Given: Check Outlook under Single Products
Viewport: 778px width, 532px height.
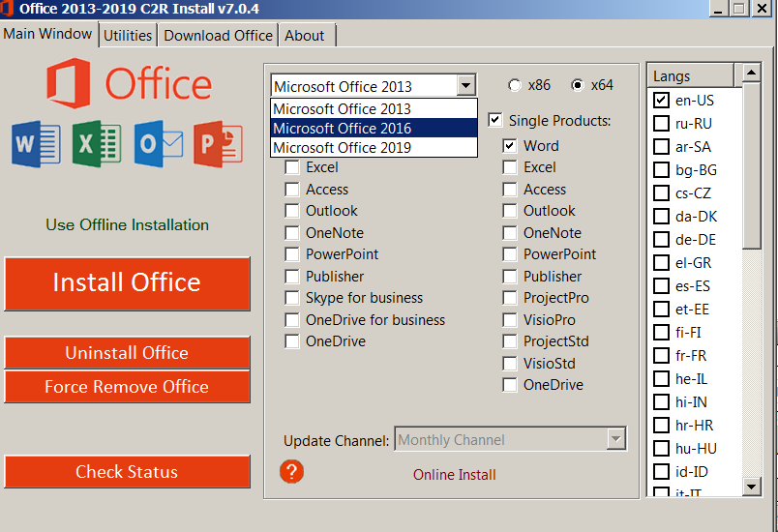Looking at the screenshot, I should (x=510, y=211).
